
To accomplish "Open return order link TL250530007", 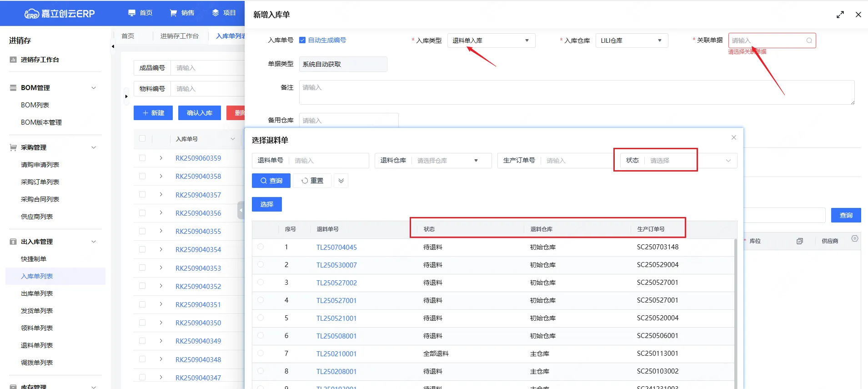I will point(336,265).
